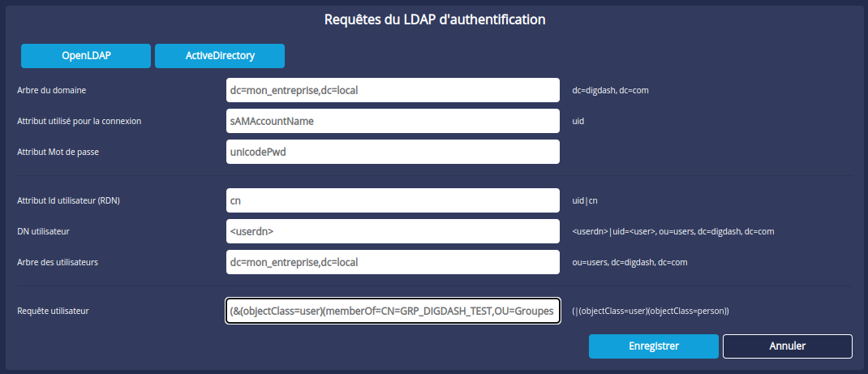Click the DN utilisateur field containing <userdn>
The width and height of the screenshot is (868, 374).
click(393, 231)
